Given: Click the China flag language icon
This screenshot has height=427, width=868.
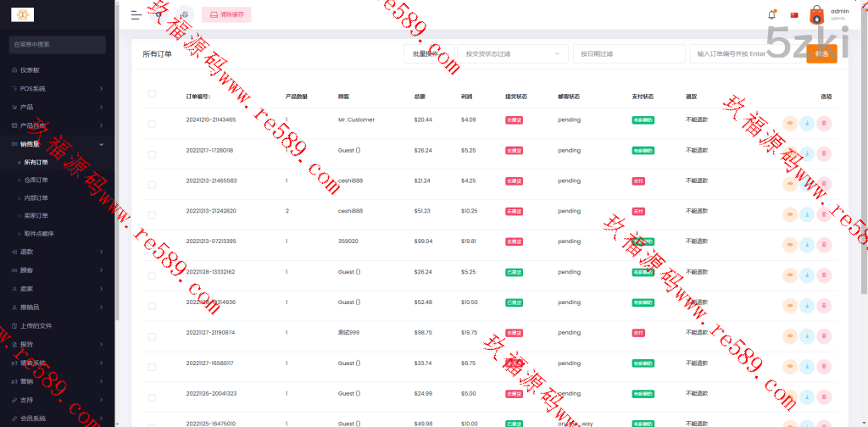Looking at the screenshot, I should [x=794, y=14].
